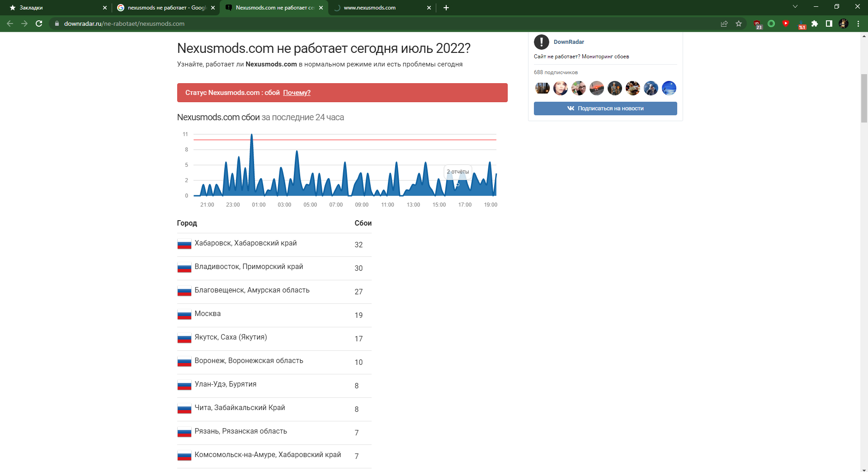Image resolution: width=868 pixels, height=472 pixels.
Task: Open uBlock Origin extension showing 23
Action: pos(758,24)
